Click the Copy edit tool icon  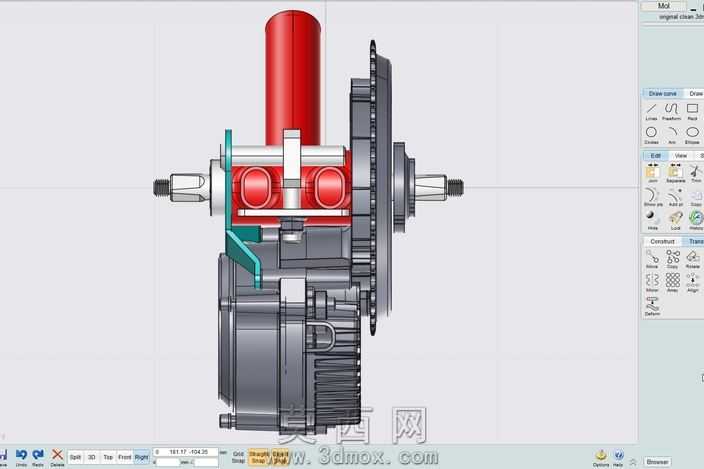pos(696,197)
